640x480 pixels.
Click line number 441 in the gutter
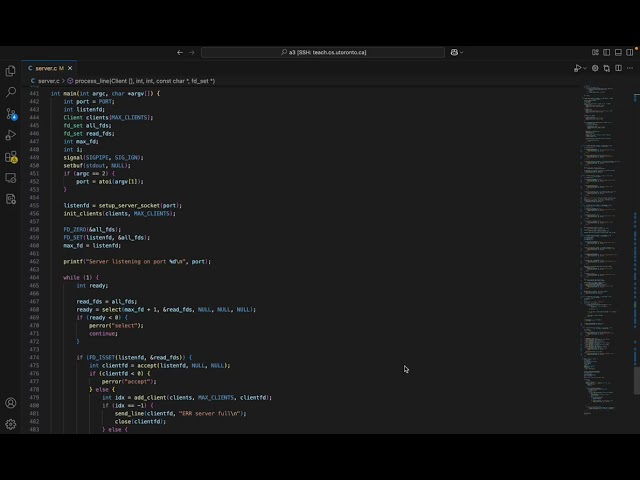click(34, 93)
